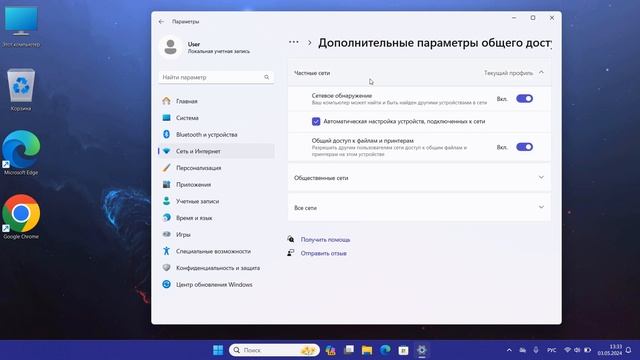The height and width of the screenshot is (360, 640).
Task: Show hidden tray icons chevron
Action: [x=509, y=350]
